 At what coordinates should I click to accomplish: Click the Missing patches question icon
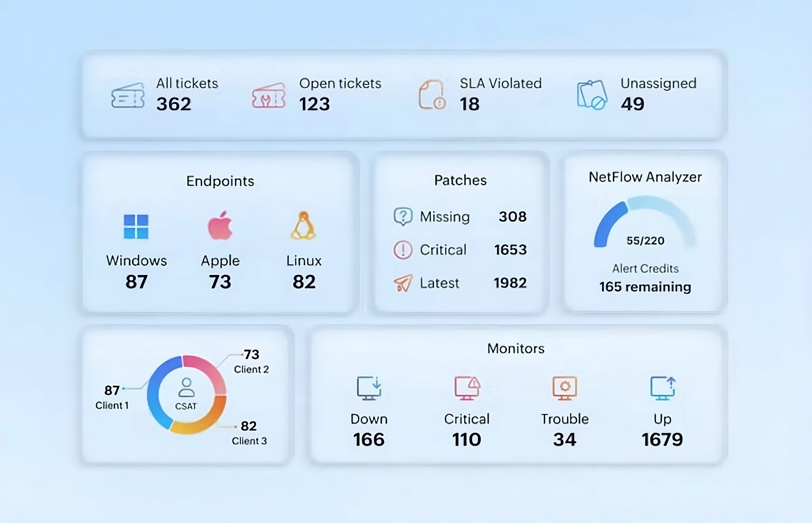[x=403, y=216]
